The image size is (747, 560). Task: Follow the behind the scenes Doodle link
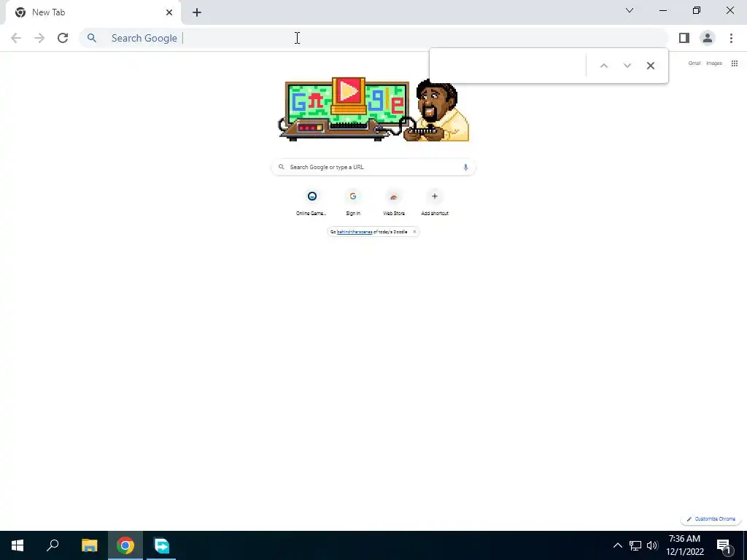pos(355,232)
